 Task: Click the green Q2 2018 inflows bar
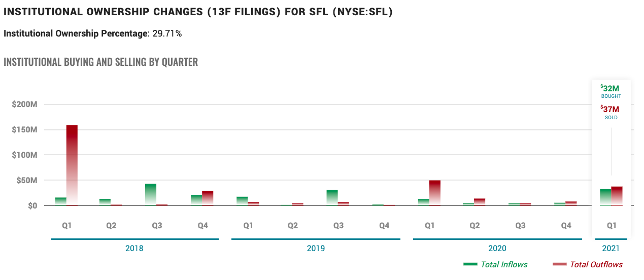[105, 202]
